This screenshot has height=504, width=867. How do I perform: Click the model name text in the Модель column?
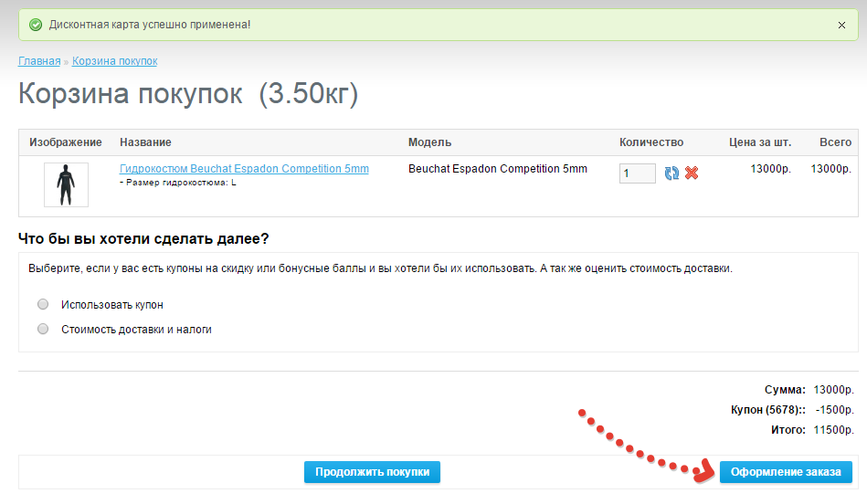(498, 169)
